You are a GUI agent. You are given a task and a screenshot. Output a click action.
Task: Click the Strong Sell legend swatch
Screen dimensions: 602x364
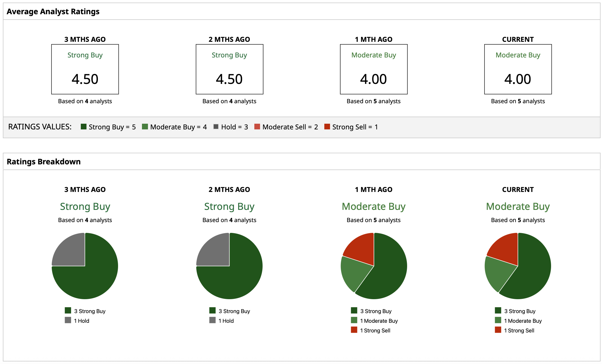[x=327, y=127]
